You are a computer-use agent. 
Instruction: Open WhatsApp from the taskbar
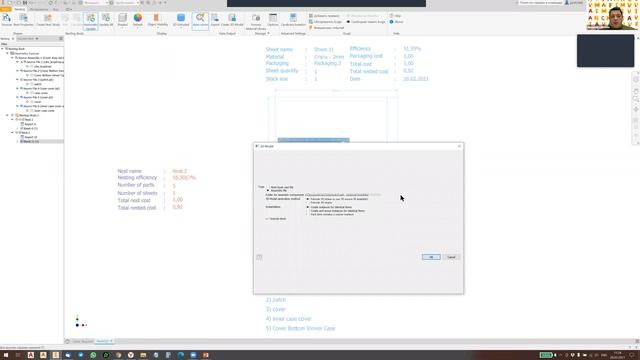[93, 355]
